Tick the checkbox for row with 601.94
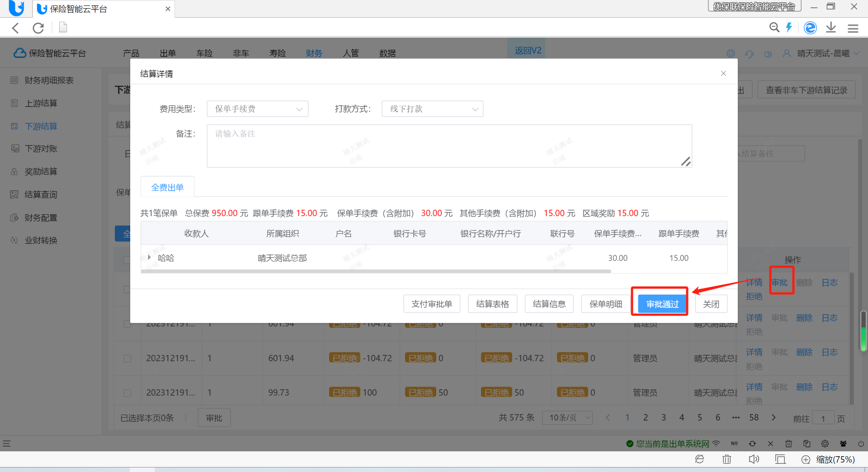The width and height of the screenshot is (868, 472). 127,359
